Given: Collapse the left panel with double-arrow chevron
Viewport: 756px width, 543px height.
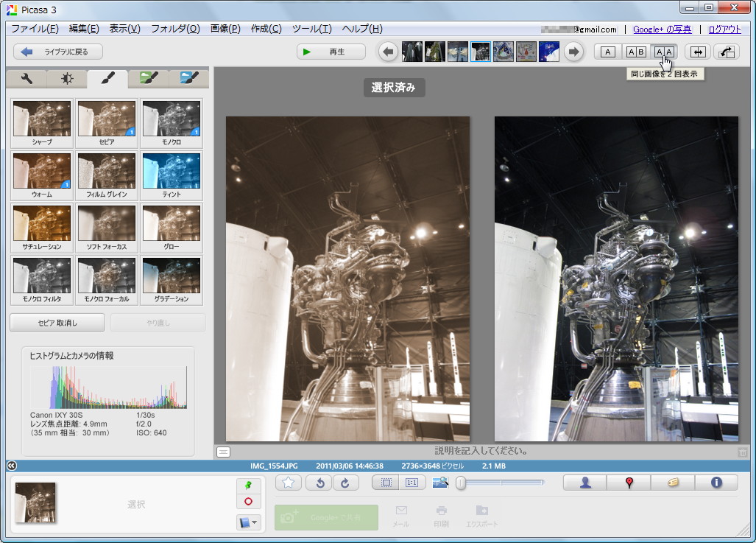Looking at the screenshot, I should 10,465.
